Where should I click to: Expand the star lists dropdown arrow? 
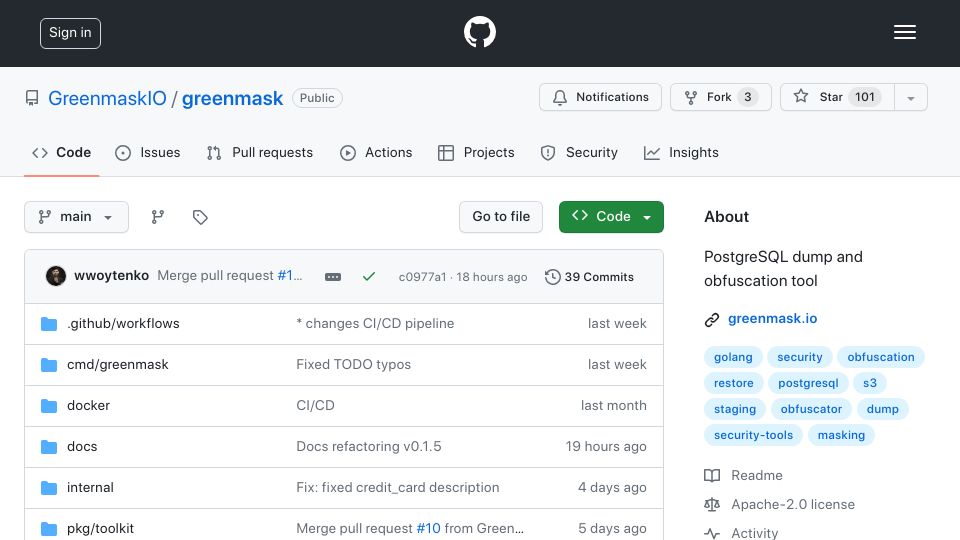tap(910, 97)
